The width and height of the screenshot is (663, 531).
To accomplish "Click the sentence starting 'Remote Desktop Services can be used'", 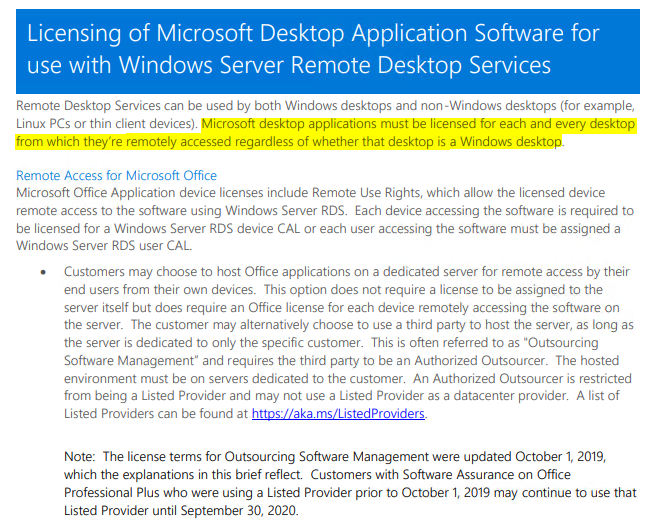I will pos(326,114).
